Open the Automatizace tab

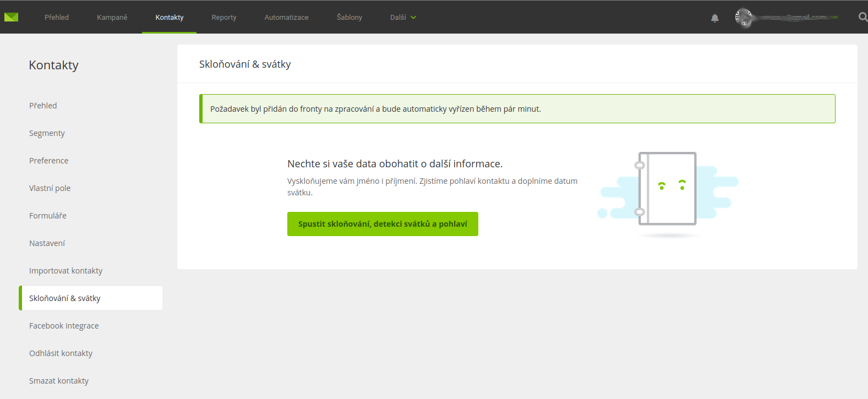pyautogui.click(x=287, y=18)
